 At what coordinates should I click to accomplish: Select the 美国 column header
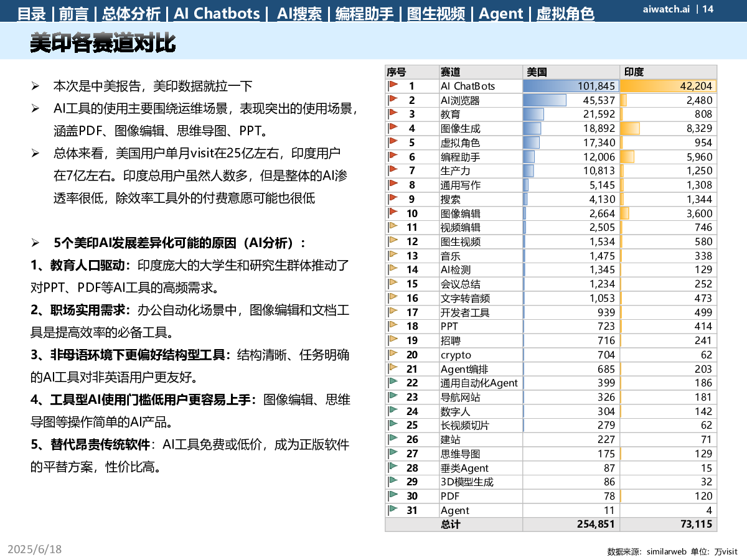click(571, 72)
